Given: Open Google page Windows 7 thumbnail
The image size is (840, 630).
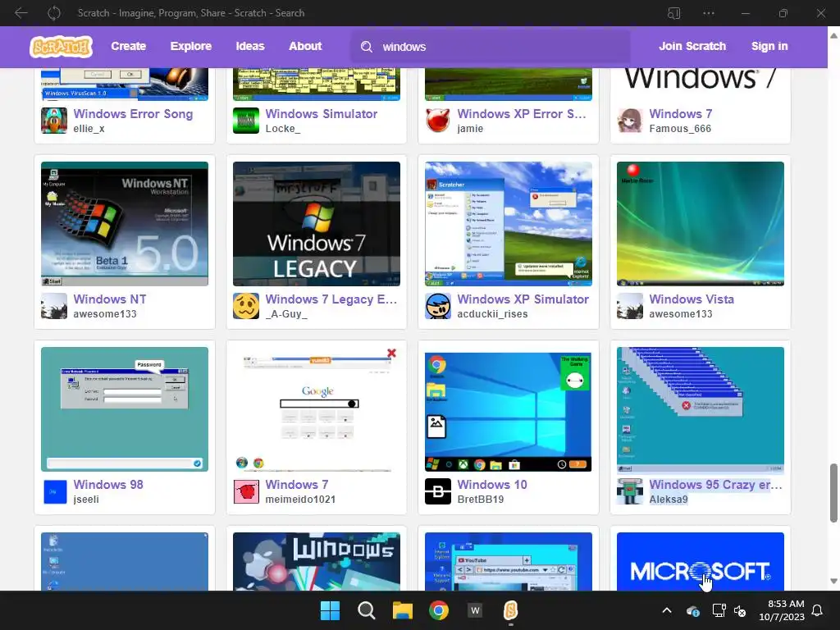Looking at the screenshot, I should [316, 409].
